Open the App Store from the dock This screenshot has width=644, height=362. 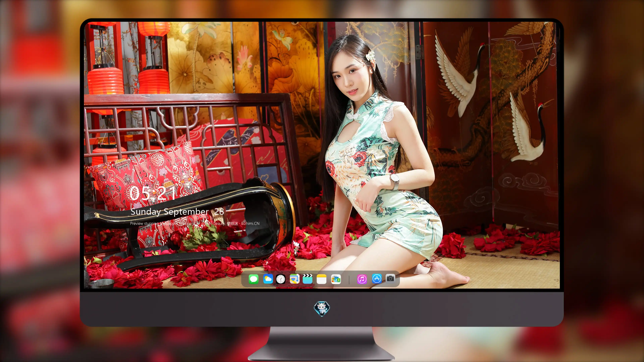377,279
